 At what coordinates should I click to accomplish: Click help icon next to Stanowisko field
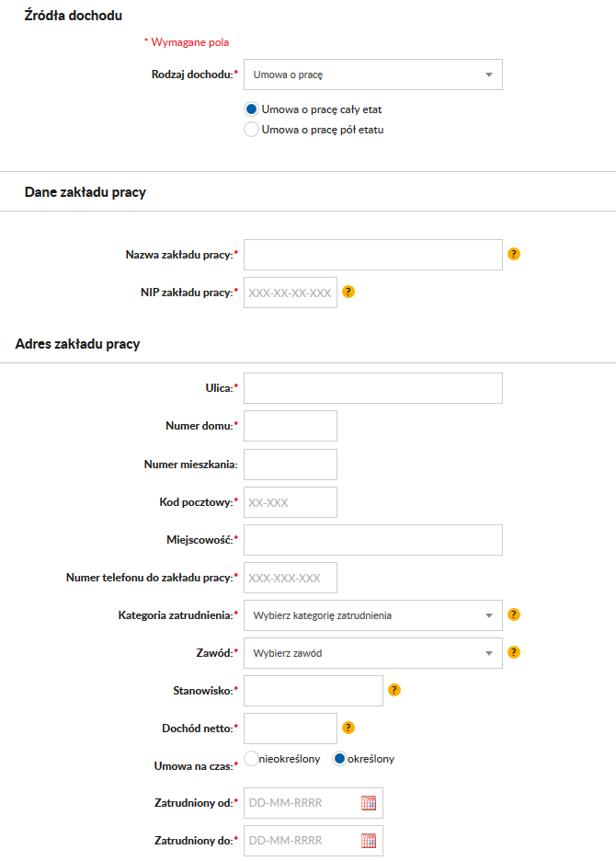click(x=394, y=689)
